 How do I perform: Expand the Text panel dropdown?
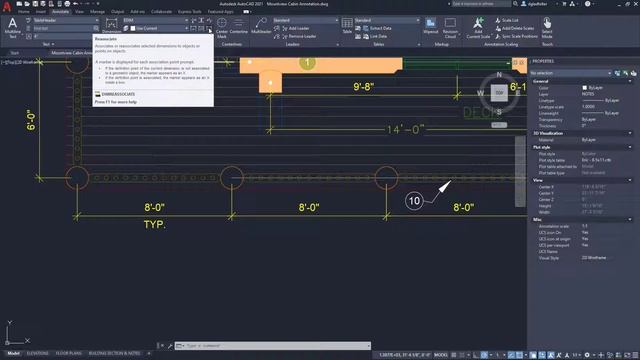(x=48, y=44)
